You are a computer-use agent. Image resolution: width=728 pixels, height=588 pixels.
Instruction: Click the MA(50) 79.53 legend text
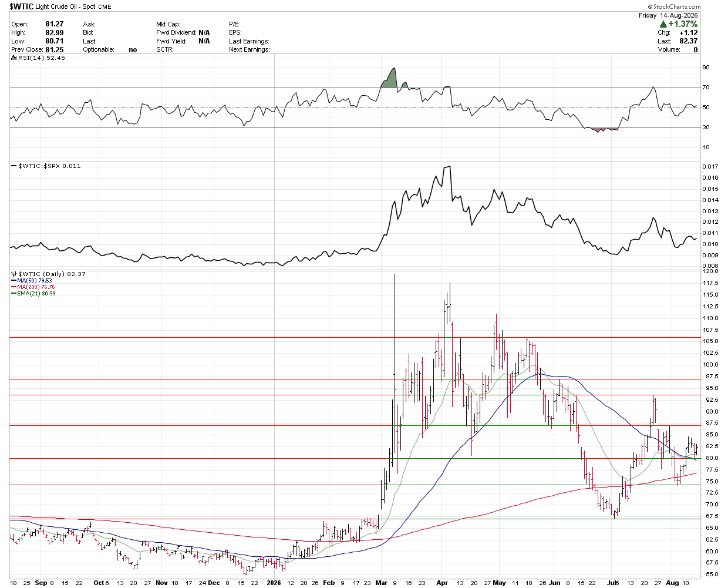pyautogui.click(x=34, y=281)
